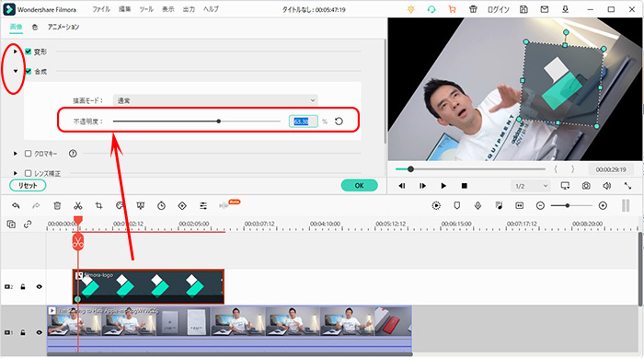Image resolution: width=644 pixels, height=358 pixels.
Task: Record voiceover with the microphone icon
Action: point(477,205)
